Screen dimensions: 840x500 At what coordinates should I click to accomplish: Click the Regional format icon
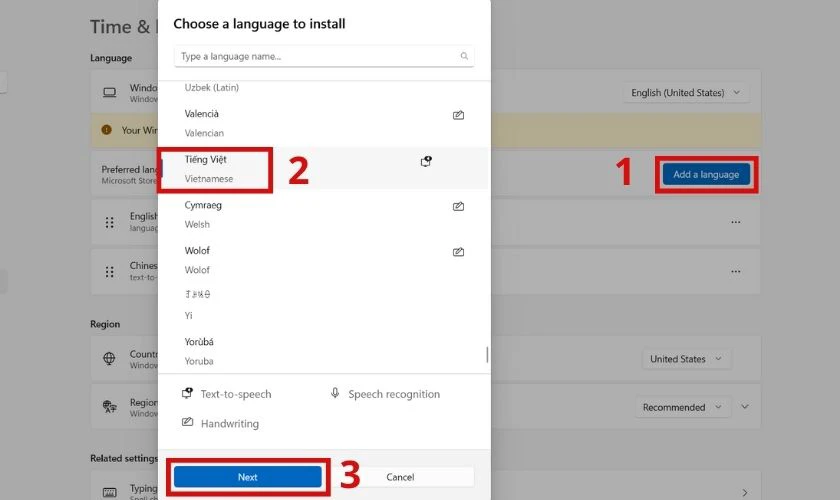tap(109, 406)
